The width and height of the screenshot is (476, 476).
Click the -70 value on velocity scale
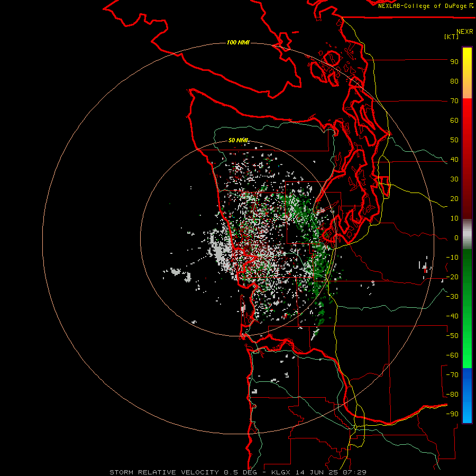(452, 375)
